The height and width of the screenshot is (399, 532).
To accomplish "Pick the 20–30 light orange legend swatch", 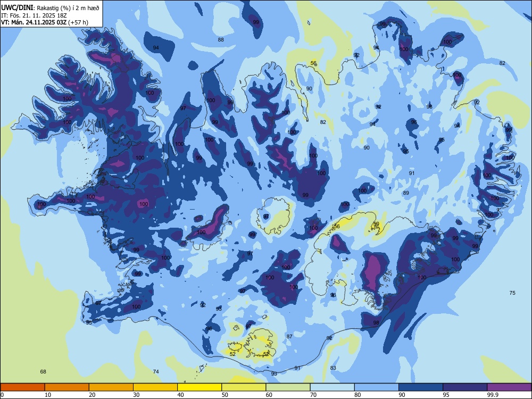I will click(111, 387).
